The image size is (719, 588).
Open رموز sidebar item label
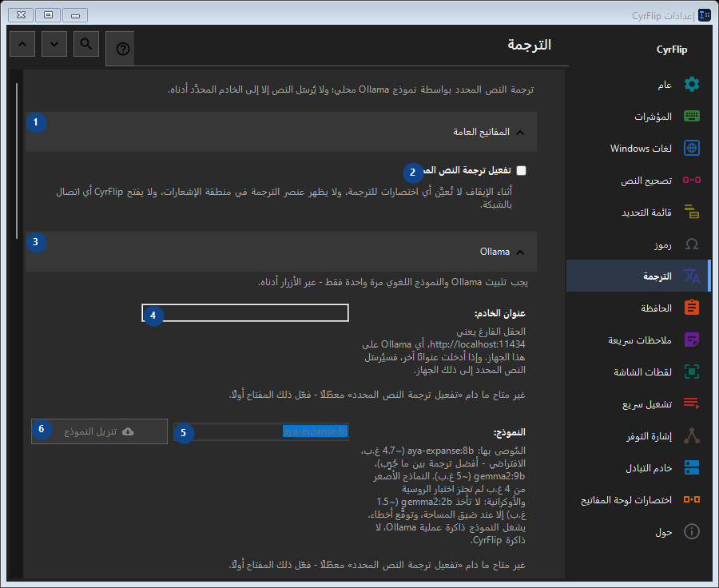click(x=662, y=244)
